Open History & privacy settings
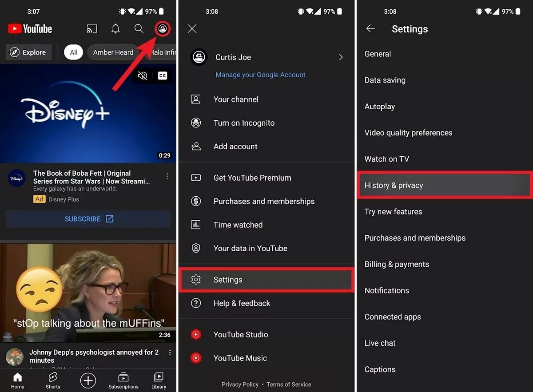This screenshot has width=533, height=392. (445, 185)
